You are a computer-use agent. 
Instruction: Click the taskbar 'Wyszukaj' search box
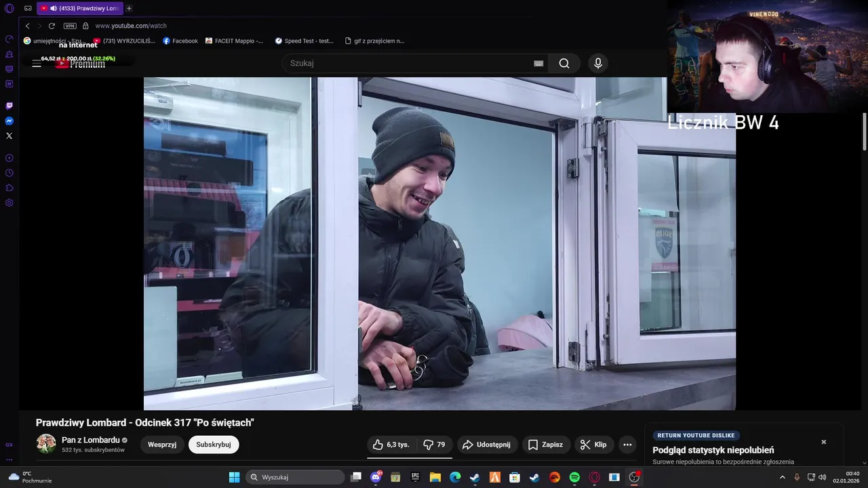295,477
